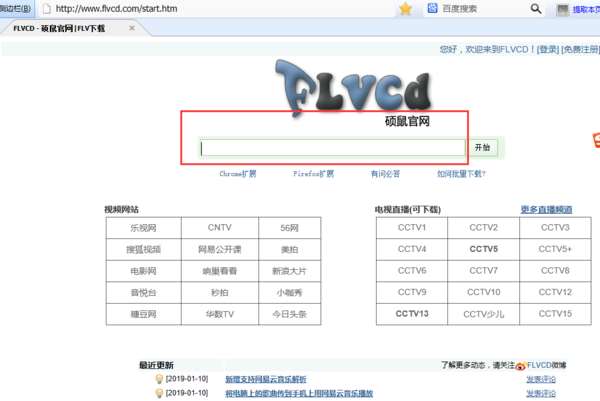
Task: Click the 电影网 cell
Action: (143, 271)
